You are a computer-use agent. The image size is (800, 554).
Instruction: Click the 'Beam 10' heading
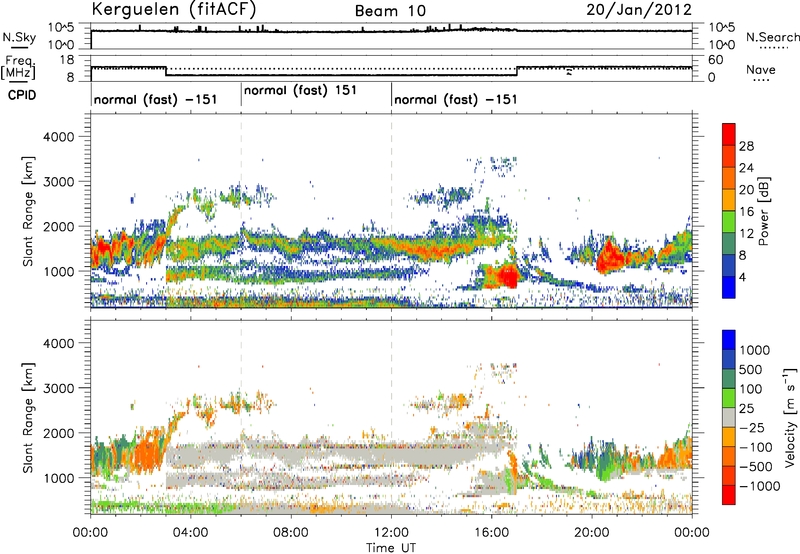(x=390, y=11)
